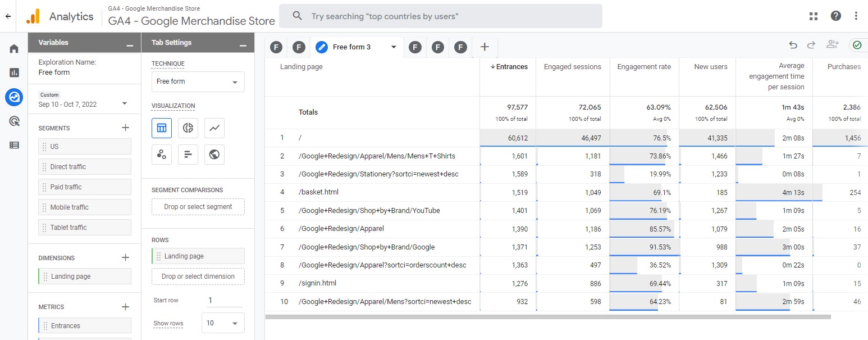Click /Google+Redesign/Shop+by+Brand/YouTube row
This screenshot has width=868, height=340.
coord(567,211)
